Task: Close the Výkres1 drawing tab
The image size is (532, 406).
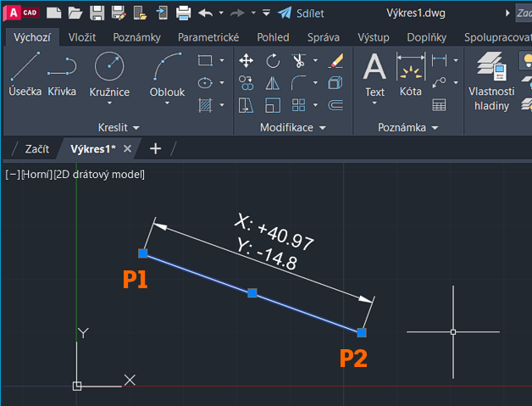Action: [127, 148]
